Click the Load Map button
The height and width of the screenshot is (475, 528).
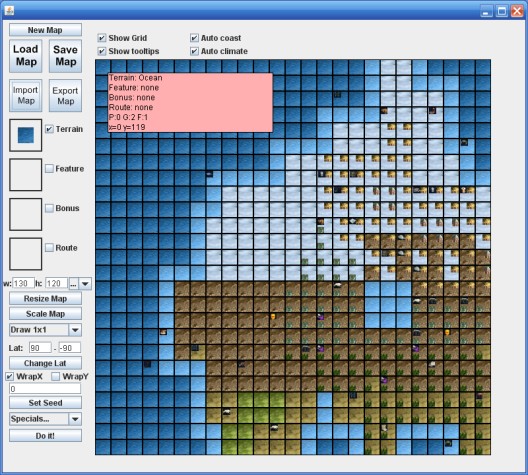tap(26, 56)
